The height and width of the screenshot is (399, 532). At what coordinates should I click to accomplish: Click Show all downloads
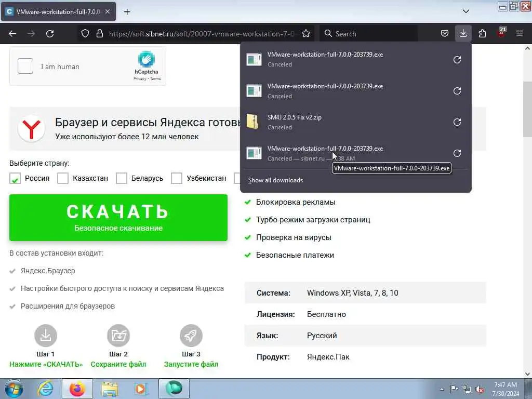(275, 180)
